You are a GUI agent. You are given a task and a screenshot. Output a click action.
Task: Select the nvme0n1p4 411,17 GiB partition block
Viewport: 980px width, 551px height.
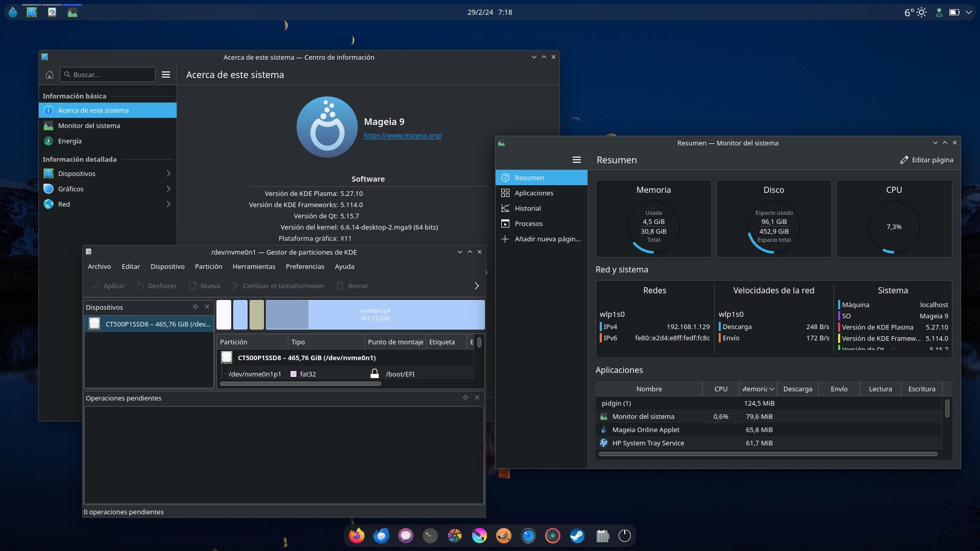tap(375, 314)
